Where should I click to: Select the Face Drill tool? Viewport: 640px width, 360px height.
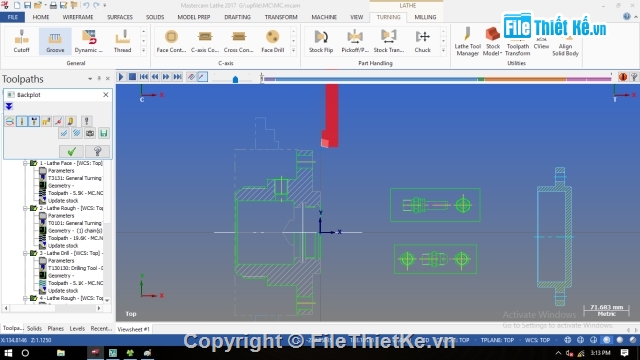pyautogui.click(x=272, y=41)
